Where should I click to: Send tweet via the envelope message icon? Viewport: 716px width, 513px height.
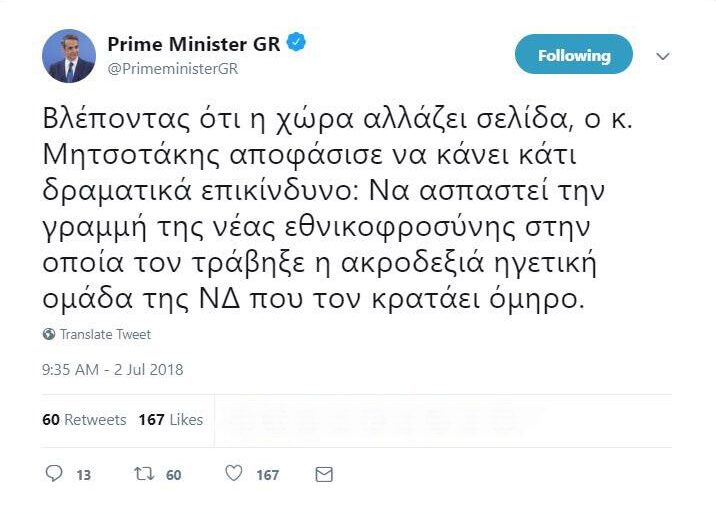(x=323, y=474)
